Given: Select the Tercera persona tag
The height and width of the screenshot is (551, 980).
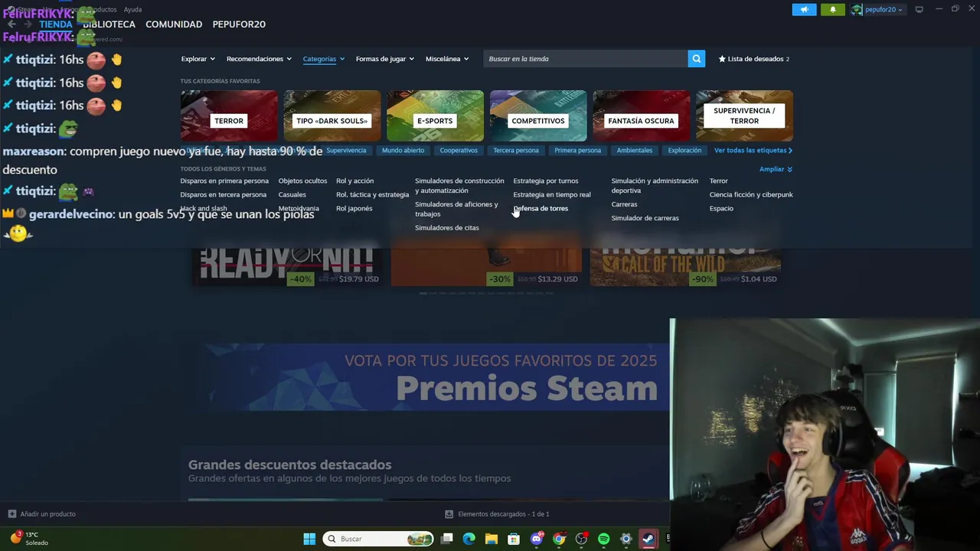Looking at the screenshot, I should 516,151.
